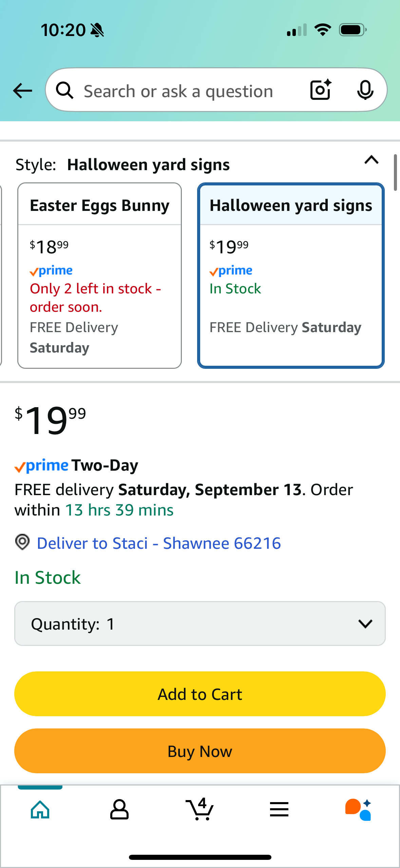Screen dimensions: 400x868
Task: Open the Quantity dropdown
Action: click(x=200, y=623)
